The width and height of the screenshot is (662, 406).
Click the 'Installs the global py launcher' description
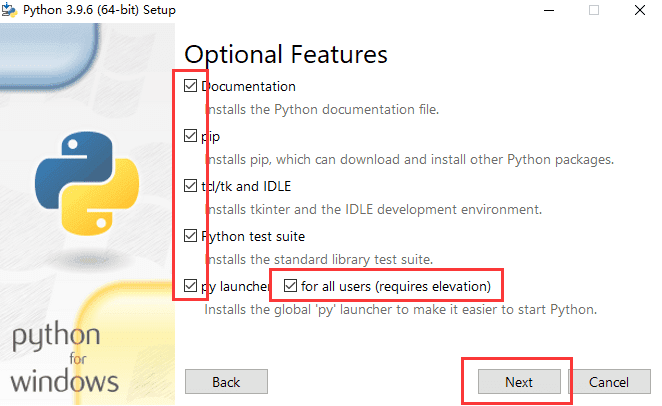(401, 309)
